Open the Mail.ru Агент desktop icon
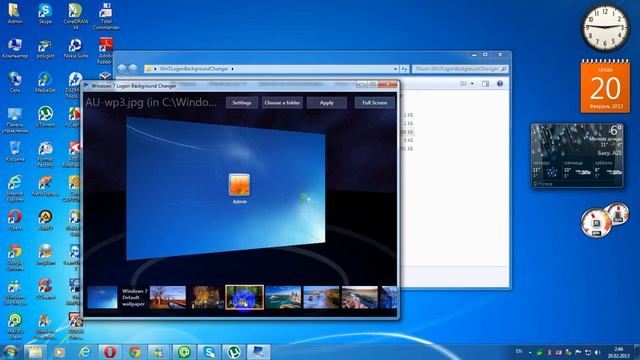Viewport: 640px width, 360px height. (x=15, y=326)
